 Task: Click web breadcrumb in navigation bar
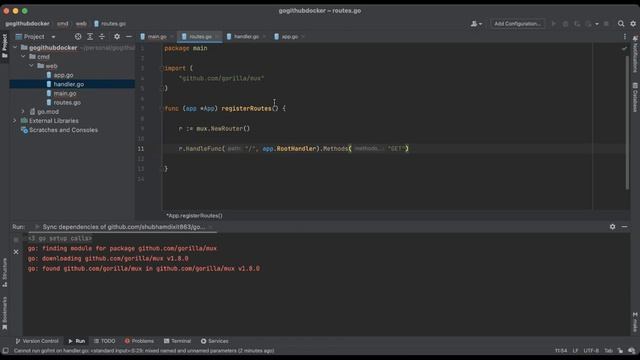[81, 24]
